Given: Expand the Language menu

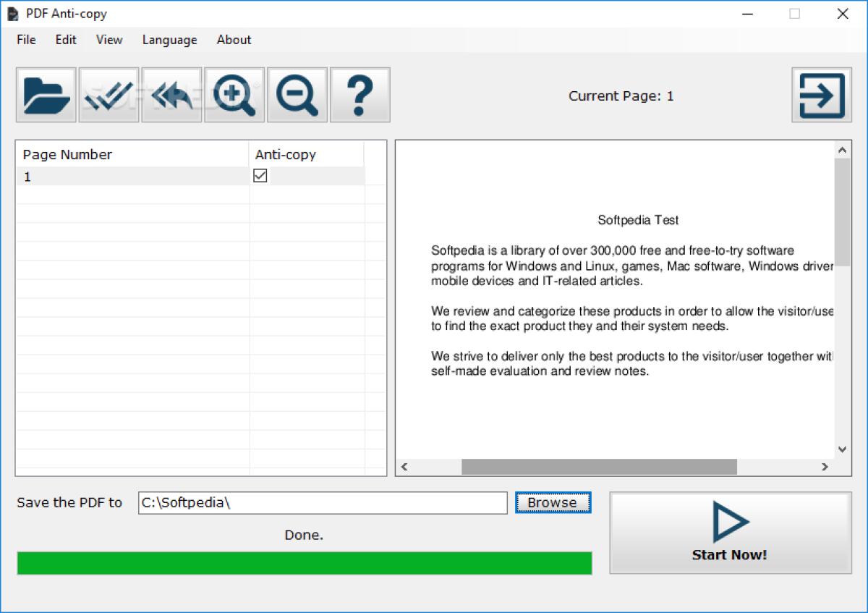Looking at the screenshot, I should tap(169, 40).
